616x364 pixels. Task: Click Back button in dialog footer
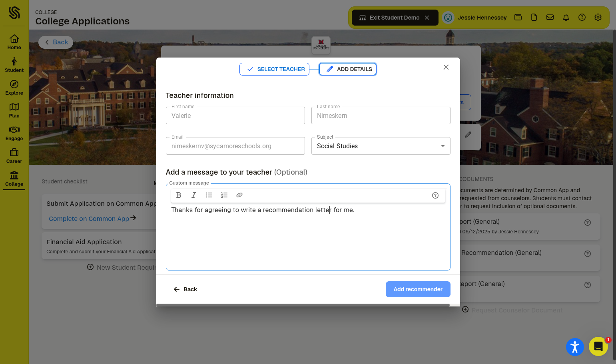coord(185,289)
